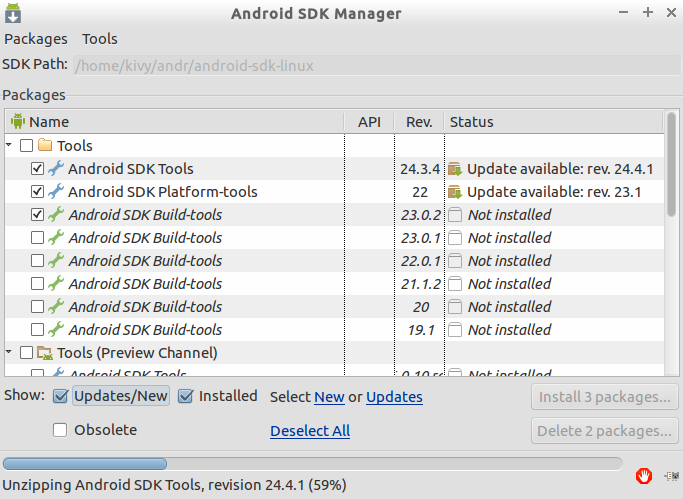Click the green wrench icon of Build-tools 23.0.2
Screen dimensions: 683x499
click(x=56, y=215)
